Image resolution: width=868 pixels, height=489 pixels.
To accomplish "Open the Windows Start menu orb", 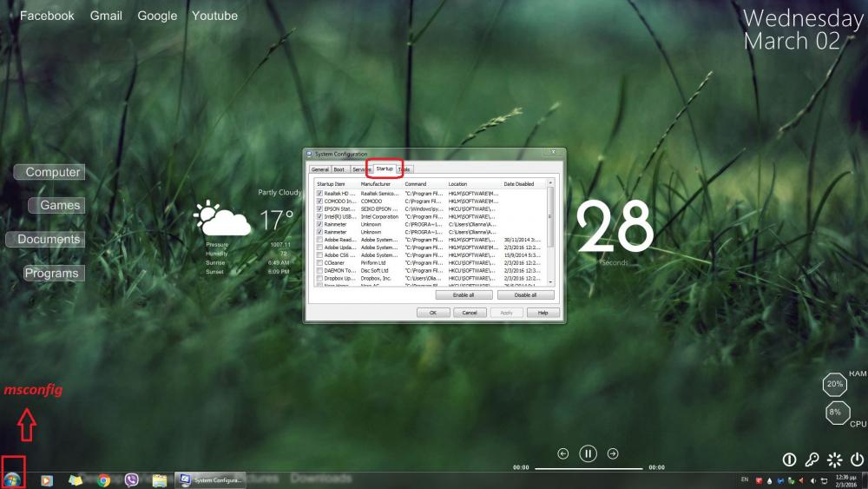I will tap(12, 479).
